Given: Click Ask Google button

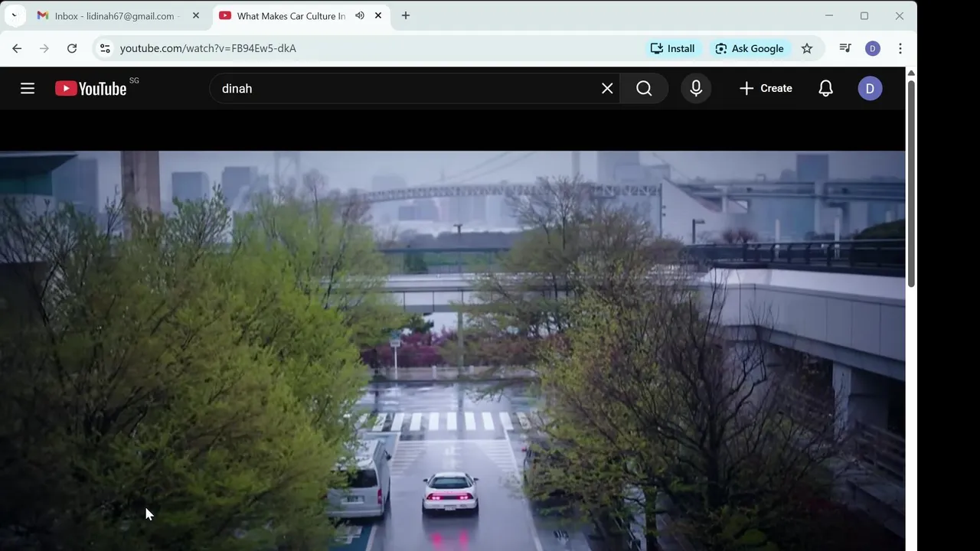Looking at the screenshot, I should [749, 48].
